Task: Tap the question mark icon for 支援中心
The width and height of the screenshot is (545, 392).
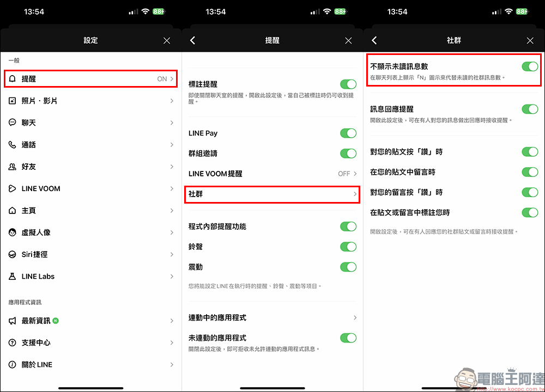Action: click(13, 342)
